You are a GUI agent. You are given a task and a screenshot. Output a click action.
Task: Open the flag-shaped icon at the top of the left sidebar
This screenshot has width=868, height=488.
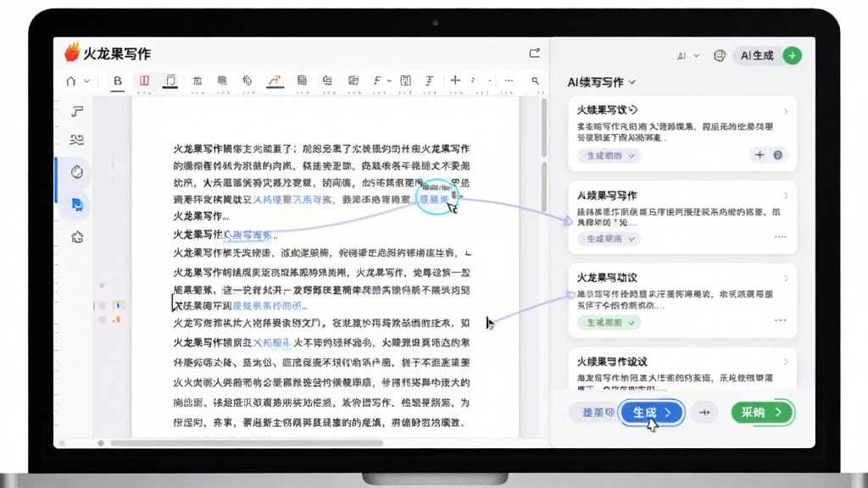tap(77, 112)
